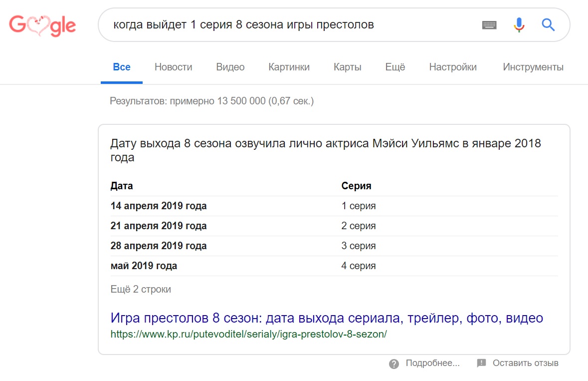Click the Оставить отзыв link

pyautogui.click(x=525, y=363)
